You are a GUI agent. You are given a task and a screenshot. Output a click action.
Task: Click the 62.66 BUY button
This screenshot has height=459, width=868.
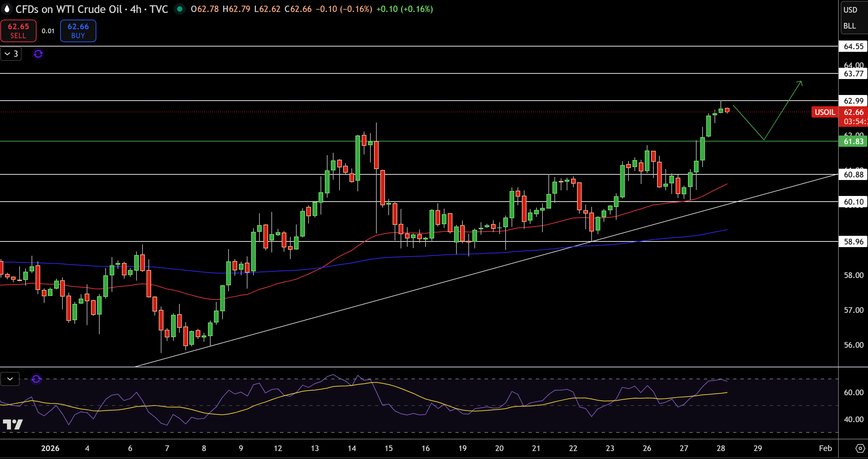(x=78, y=31)
